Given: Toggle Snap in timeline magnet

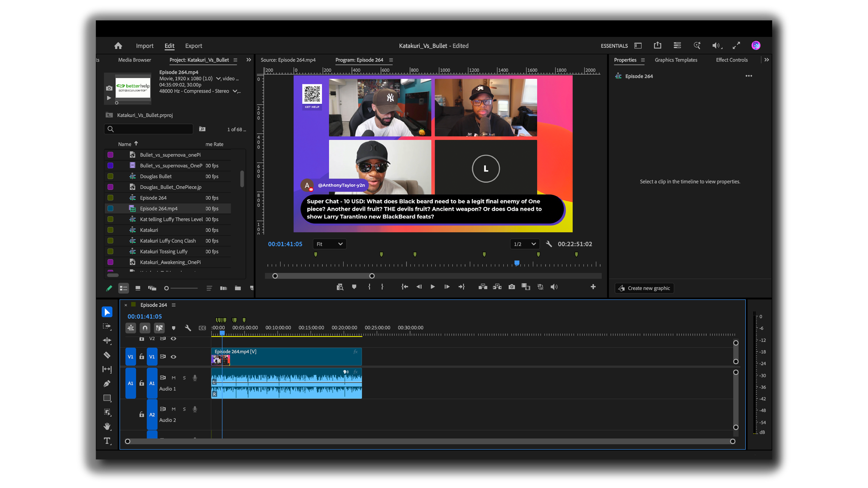Looking at the screenshot, I should click(x=145, y=328).
